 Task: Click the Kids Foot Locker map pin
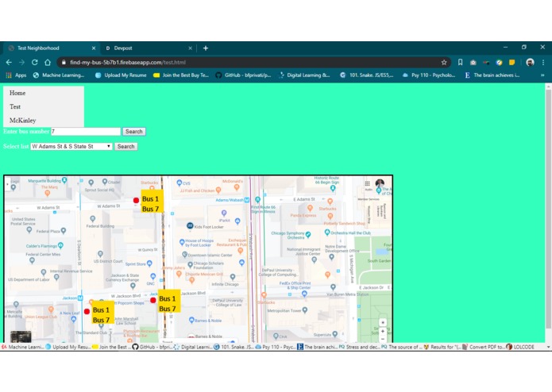(x=190, y=225)
